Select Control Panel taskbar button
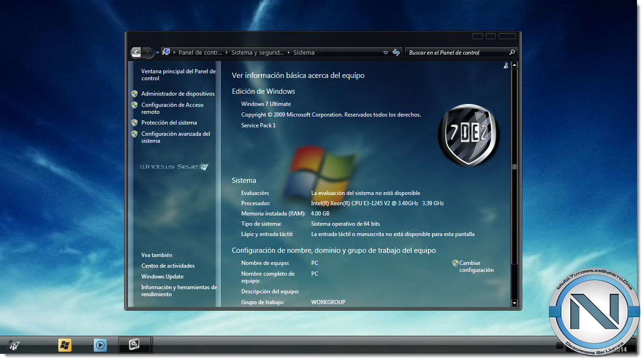The height and width of the screenshot is (361, 644). pos(134,345)
